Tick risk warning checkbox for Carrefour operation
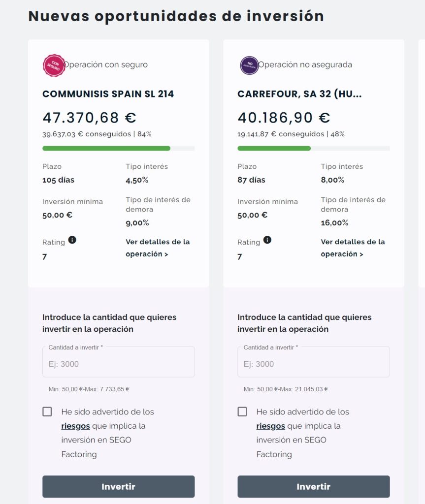Viewport: 425px width, 504px height. pyautogui.click(x=242, y=411)
